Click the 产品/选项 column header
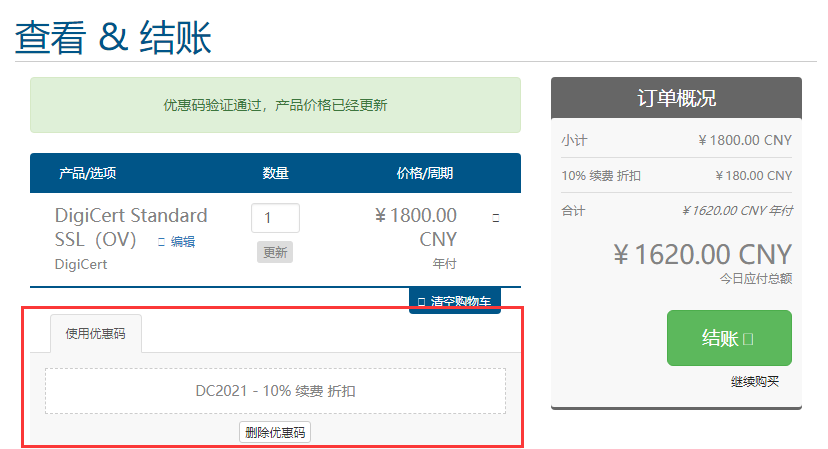Image resolution: width=828 pixels, height=449 pixels. click(88, 173)
